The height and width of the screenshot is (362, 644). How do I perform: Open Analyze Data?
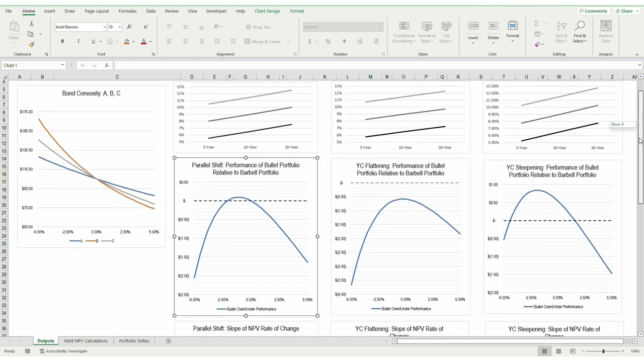coord(606,32)
